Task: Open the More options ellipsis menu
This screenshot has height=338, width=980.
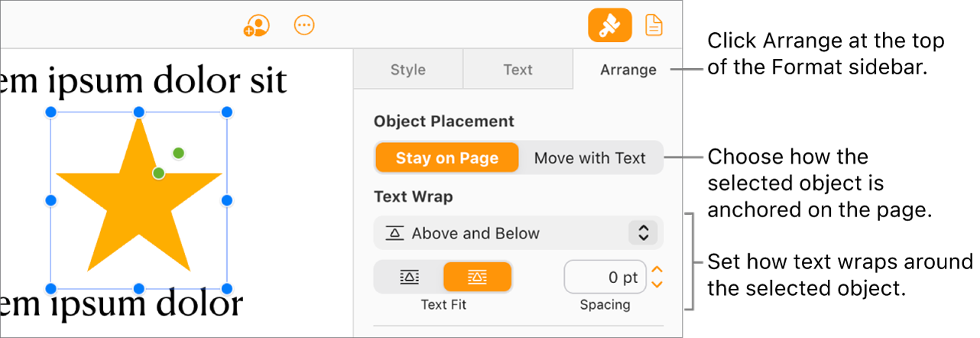Action: click(304, 25)
